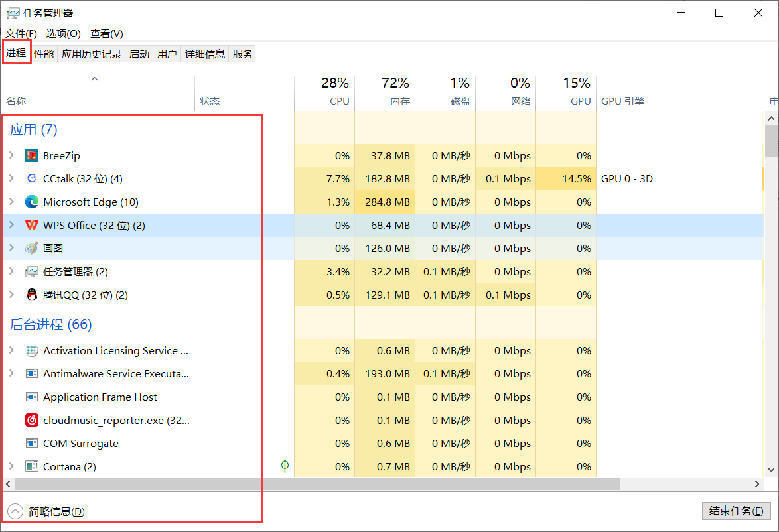The width and height of the screenshot is (779, 532).
Task: Sort by the 内存 column header
Action: [x=385, y=93]
